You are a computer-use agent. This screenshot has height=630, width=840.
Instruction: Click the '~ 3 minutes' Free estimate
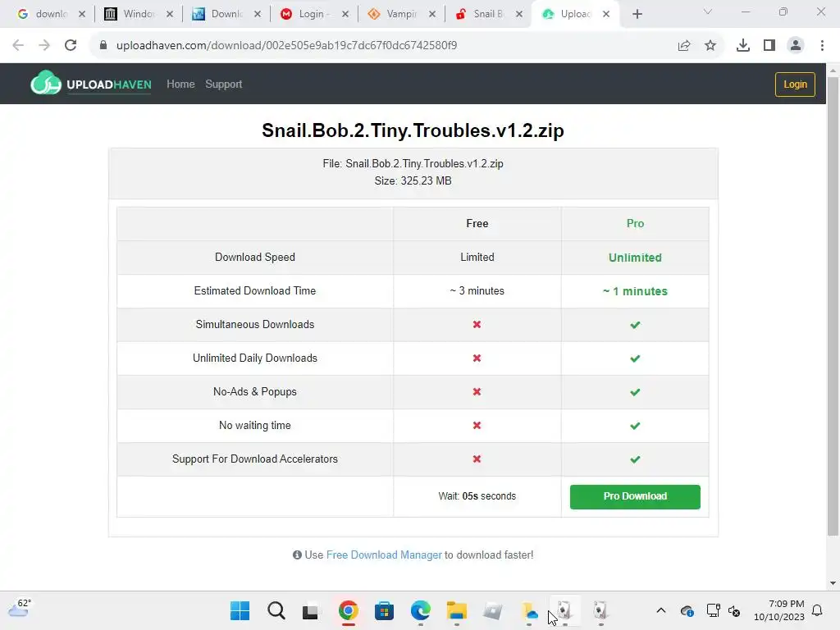tap(477, 291)
